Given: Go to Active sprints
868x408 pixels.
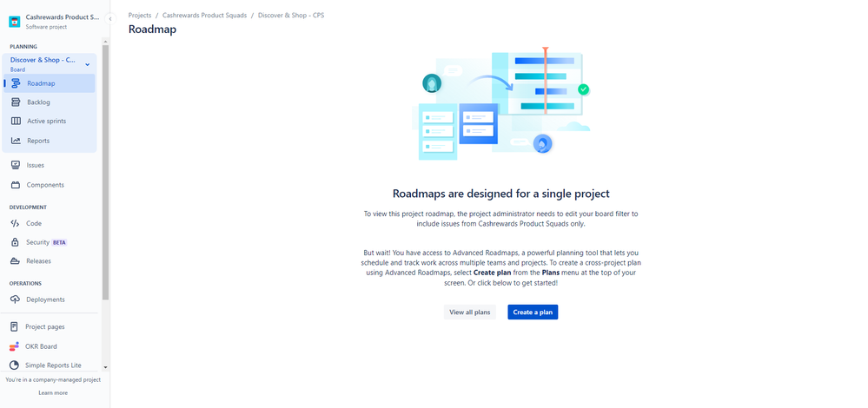Looking at the screenshot, I should coord(50,121).
